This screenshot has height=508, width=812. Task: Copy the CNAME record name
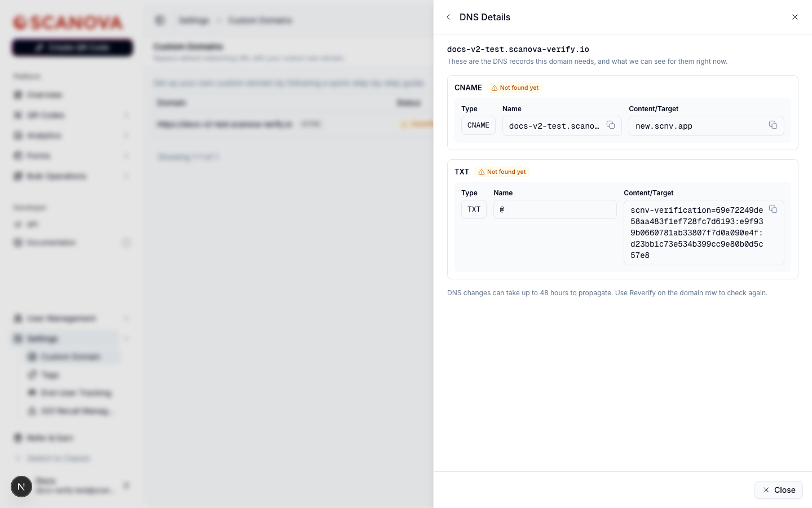611,125
